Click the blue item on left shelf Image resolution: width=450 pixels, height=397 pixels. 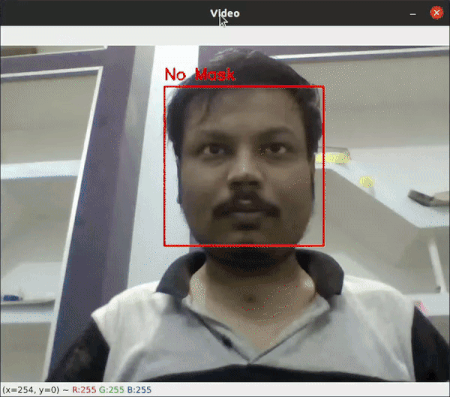(11, 298)
